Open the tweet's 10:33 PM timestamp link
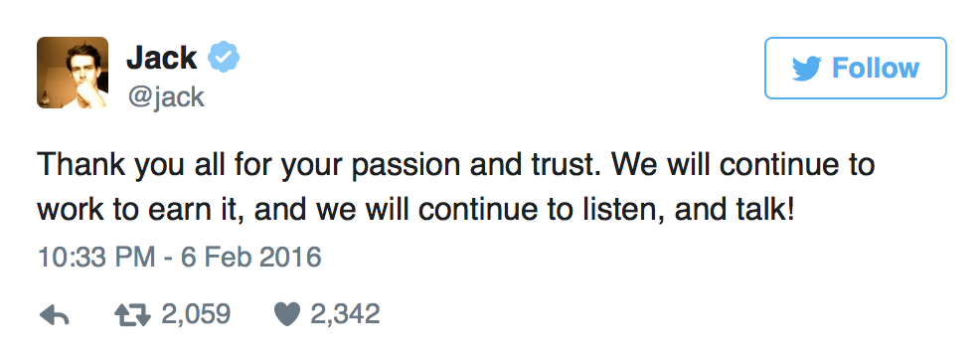Screen dimensions: 980x362 pyautogui.click(x=179, y=259)
